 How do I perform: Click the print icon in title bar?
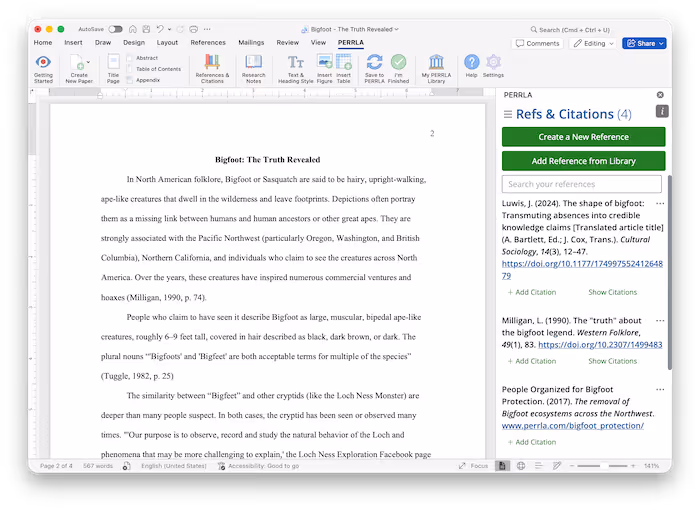coord(193,29)
